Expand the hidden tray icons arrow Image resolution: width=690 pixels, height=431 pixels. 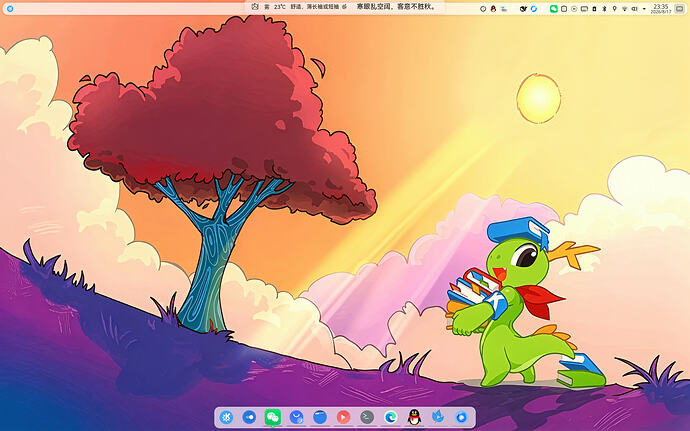click(644, 9)
